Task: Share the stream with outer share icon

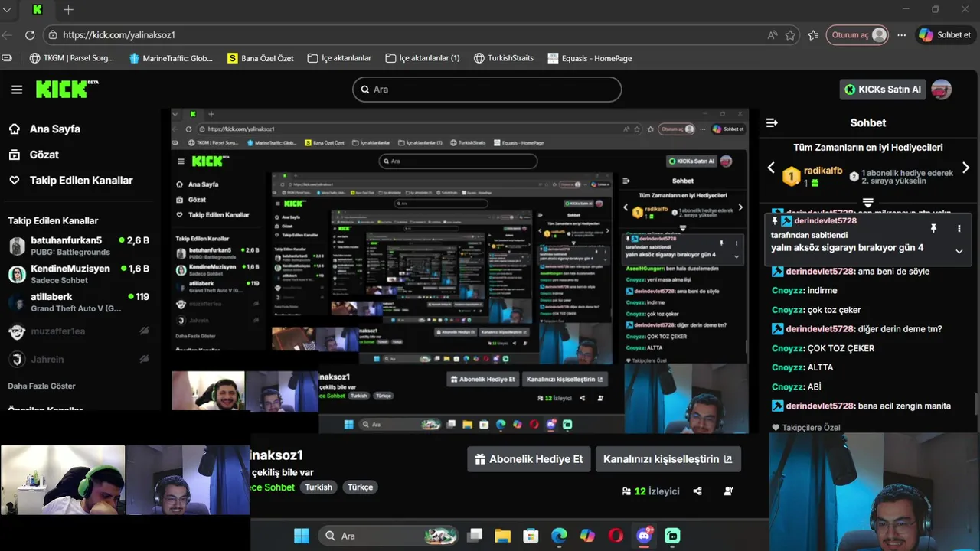Action: click(x=697, y=491)
